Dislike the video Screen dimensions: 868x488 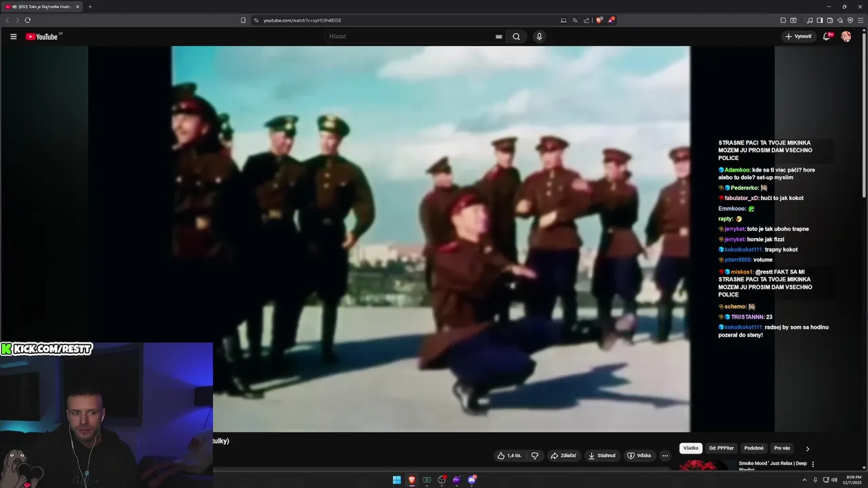coord(534,455)
